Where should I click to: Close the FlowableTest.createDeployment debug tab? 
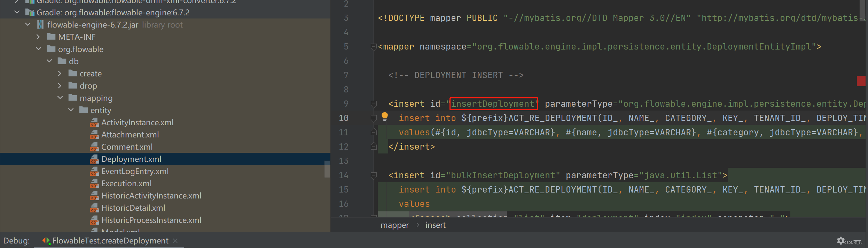click(175, 241)
